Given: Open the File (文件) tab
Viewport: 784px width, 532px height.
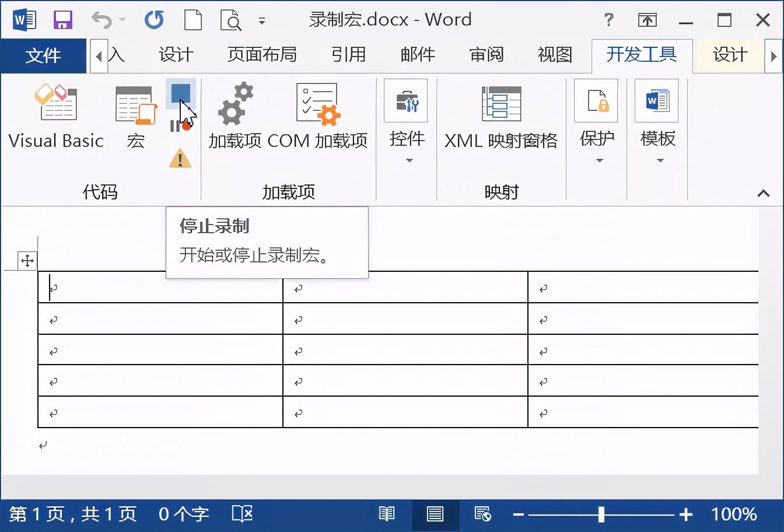Looking at the screenshot, I should click(x=43, y=55).
